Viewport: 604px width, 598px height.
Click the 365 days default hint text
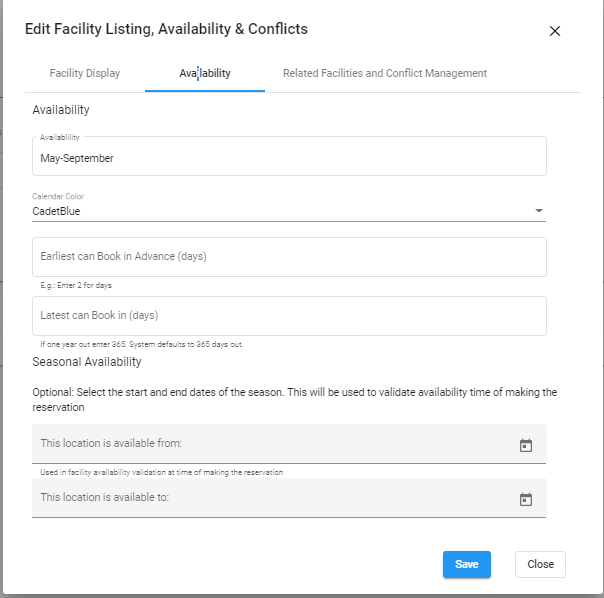[142, 344]
